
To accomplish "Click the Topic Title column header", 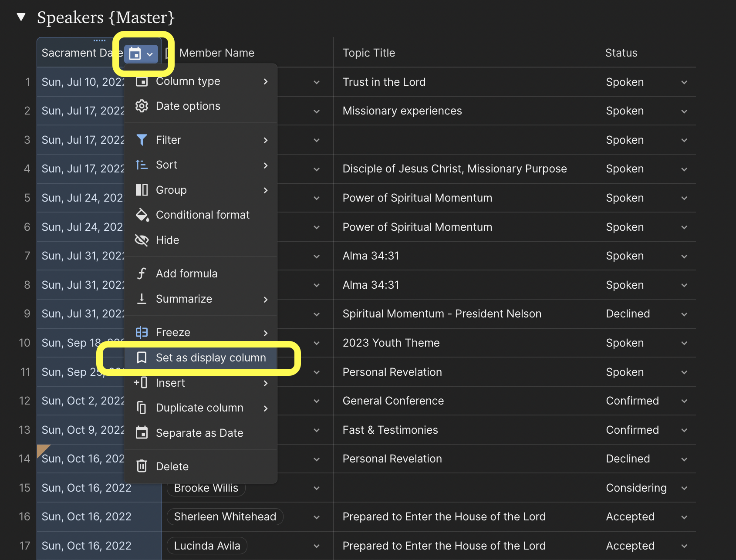I will point(369,53).
